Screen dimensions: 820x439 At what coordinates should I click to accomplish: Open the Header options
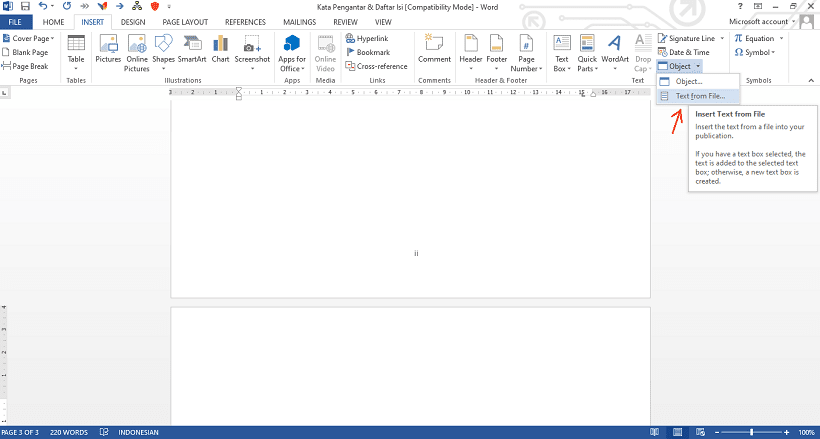[x=471, y=53]
